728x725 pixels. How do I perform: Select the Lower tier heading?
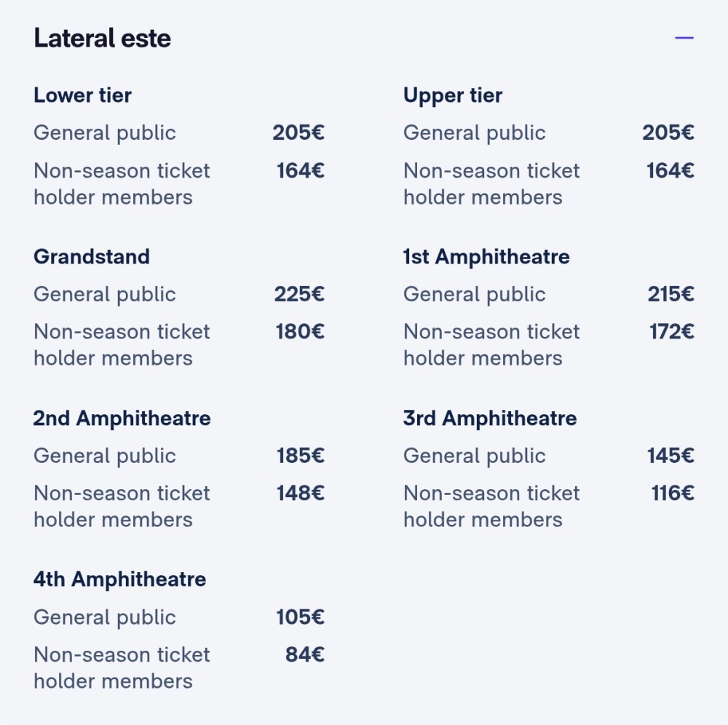click(83, 95)
